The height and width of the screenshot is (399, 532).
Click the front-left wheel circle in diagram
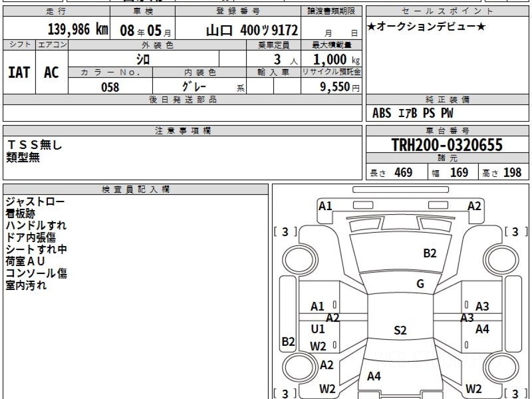pos(296,259)
